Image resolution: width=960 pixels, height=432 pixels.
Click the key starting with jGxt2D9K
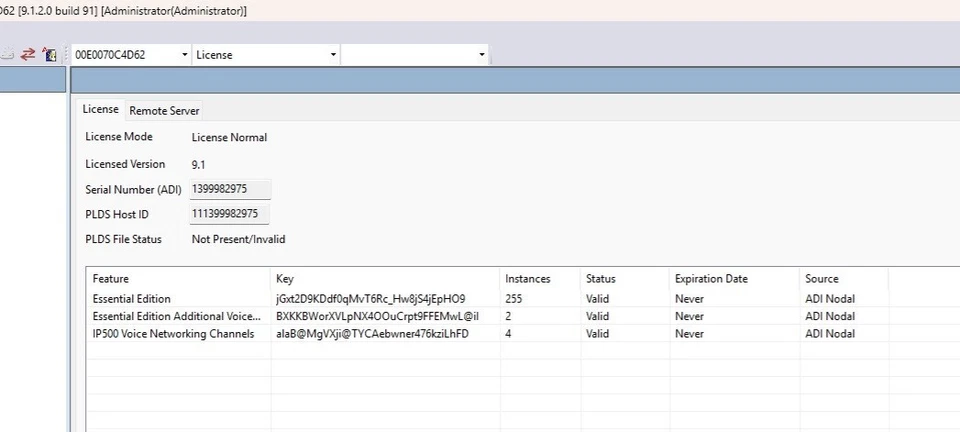[370, 299]
